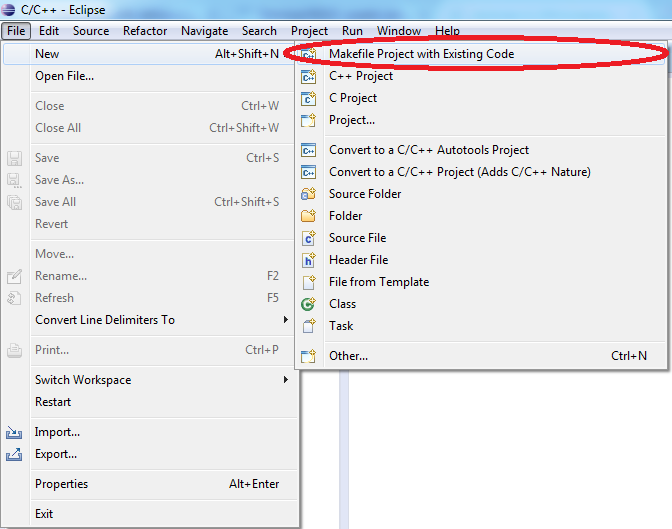Image resolution: width=672 pixels, height=529 pixels.
Task: Click the Header File icon
Action: [310, 260]
